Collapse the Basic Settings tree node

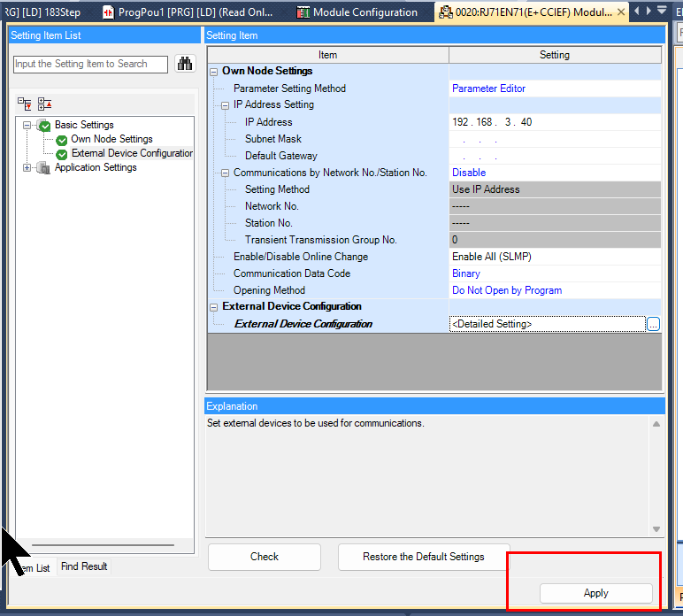pos(27,126)
